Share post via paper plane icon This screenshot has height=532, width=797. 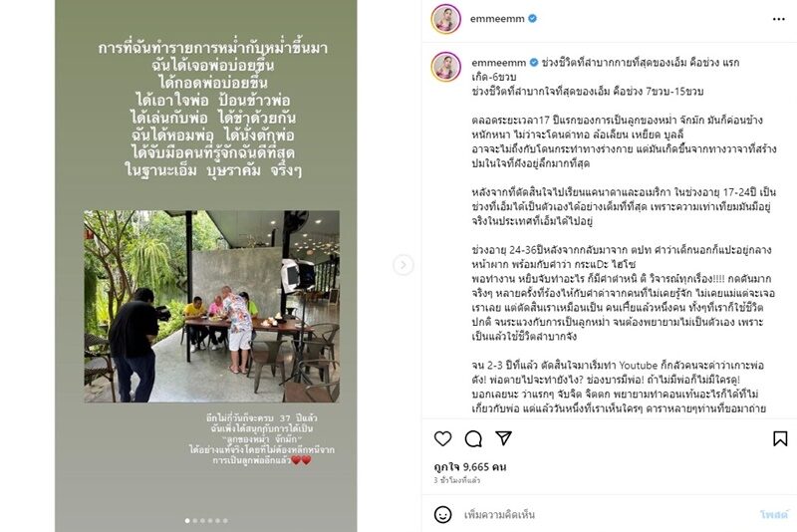pos(503,438)
